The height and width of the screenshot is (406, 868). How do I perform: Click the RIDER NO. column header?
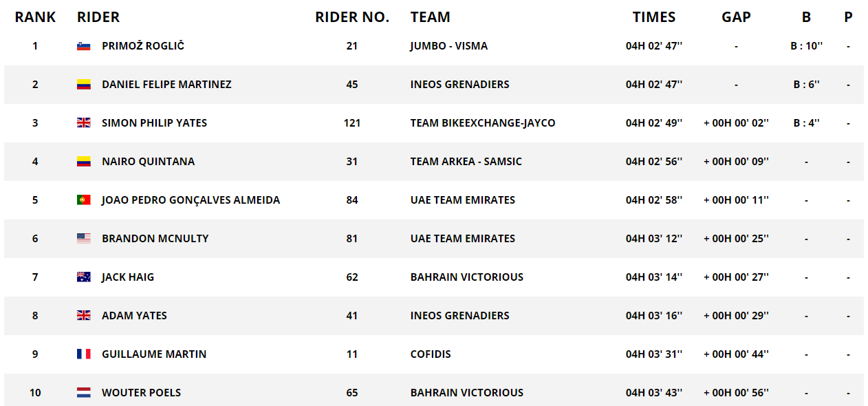click(352, 17)
